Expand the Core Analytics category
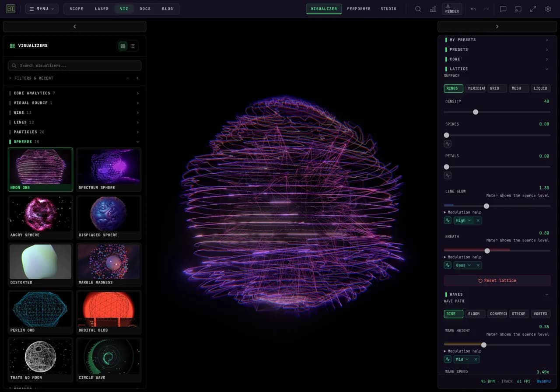This screenshot has width=560, height=392. (x=74, y=93)
